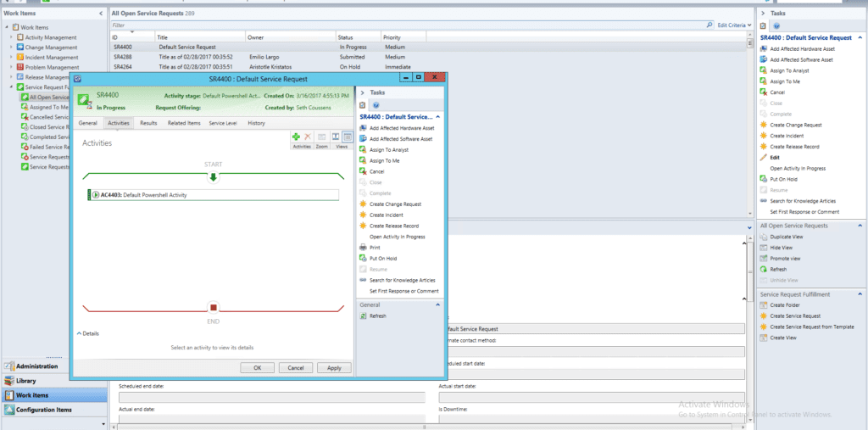Open Configuration Items workspace
Viewport: 868px width, 430px height.
coord(53,410)
